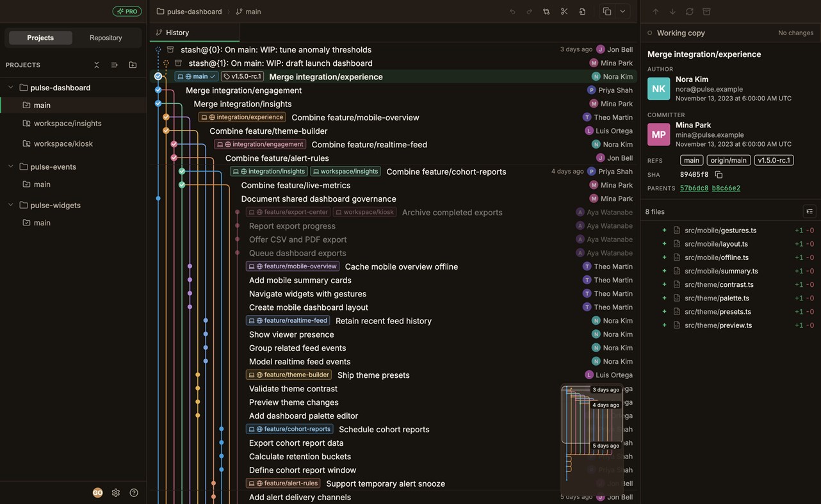
Task: Click the push up-arrow above Working copy
Action: (655, 12)
